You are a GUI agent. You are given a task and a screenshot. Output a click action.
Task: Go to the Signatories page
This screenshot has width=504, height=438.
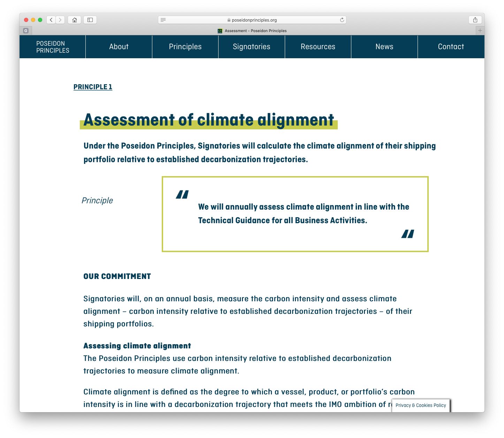[x=251, y=47]
